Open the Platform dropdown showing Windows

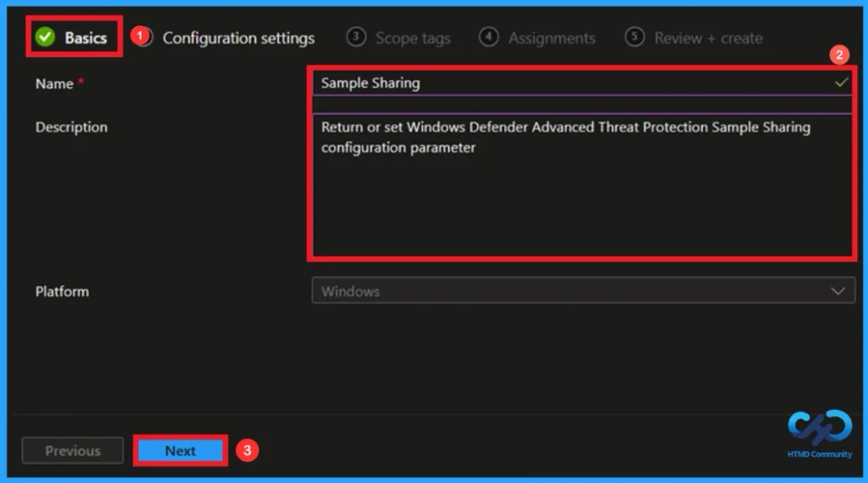tap(583, 291)
